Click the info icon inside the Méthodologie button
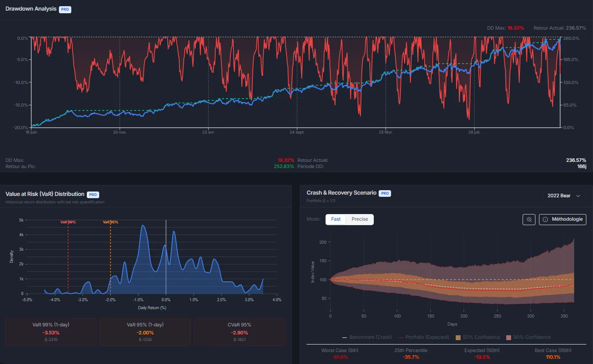This screenshot has height=364, width=593. click(544, 219)
